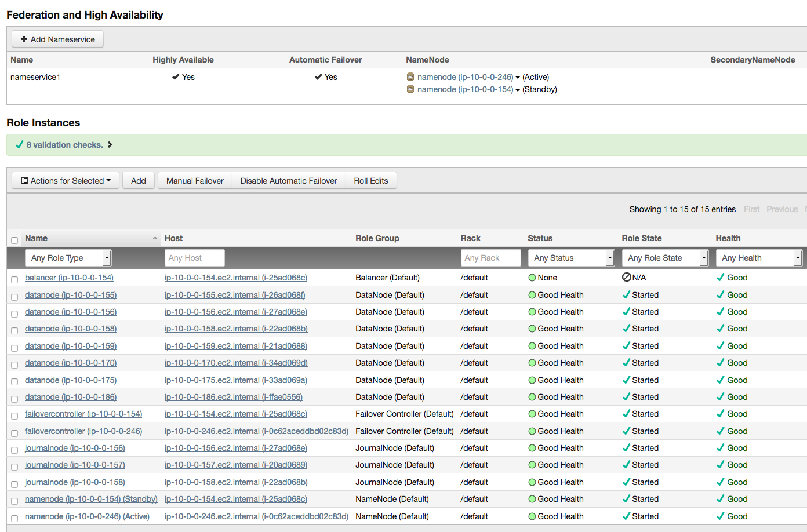This screenshot has height=532, width=807.
Task: Check the box for balancer (ip-10-0-0-154)
Action: pos(14,279)
